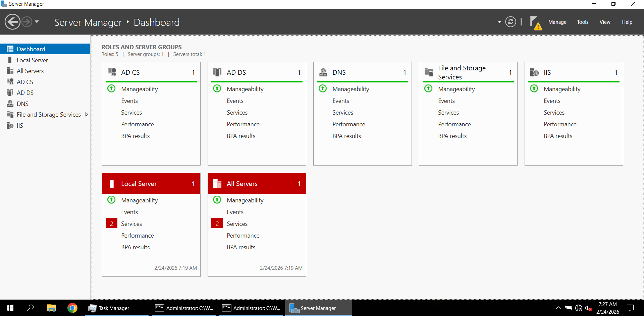Open the Manage menu
Viewport: 644px width, 316px height.
(x=557, y=22)
